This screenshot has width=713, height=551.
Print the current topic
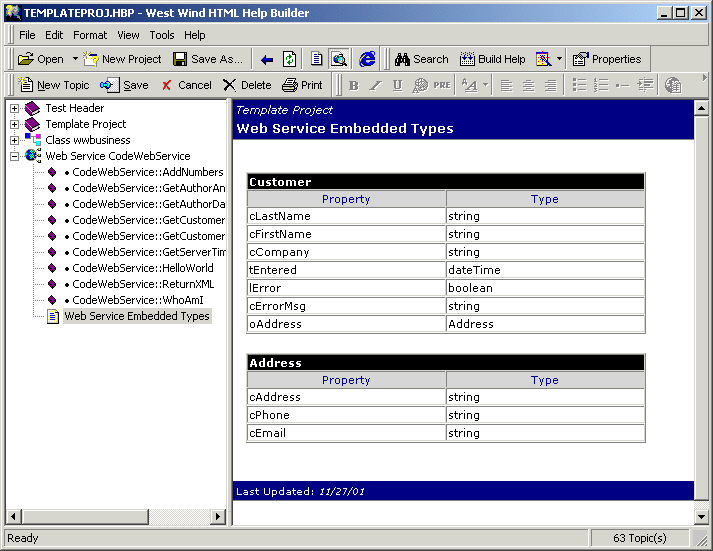[x=302, y=85]
